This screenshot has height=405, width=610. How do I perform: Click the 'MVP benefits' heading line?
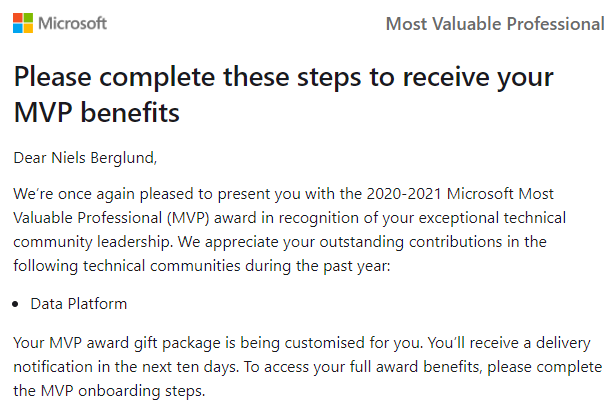(x=96, y=112)
